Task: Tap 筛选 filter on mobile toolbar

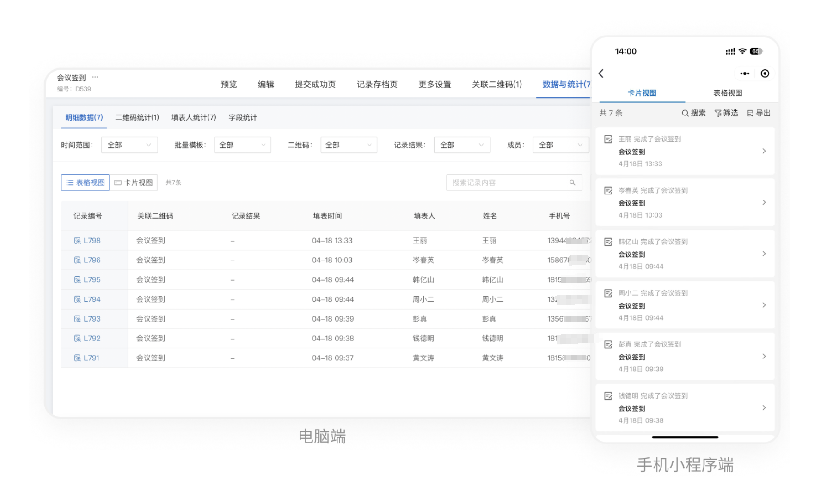Action: 726,113
